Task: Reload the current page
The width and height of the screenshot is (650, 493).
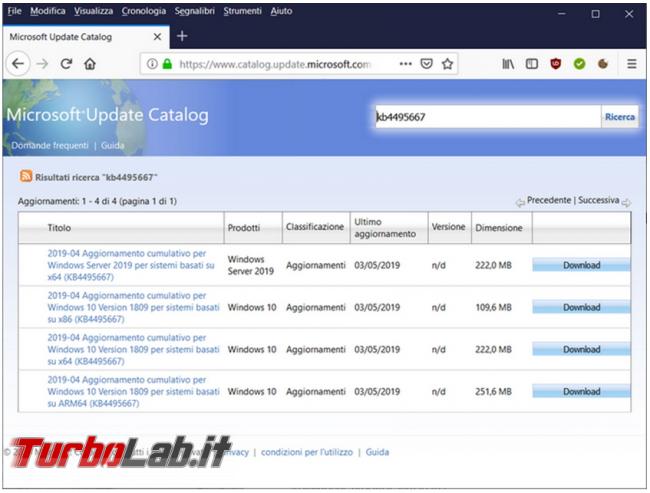Action: tap(66, 64)
